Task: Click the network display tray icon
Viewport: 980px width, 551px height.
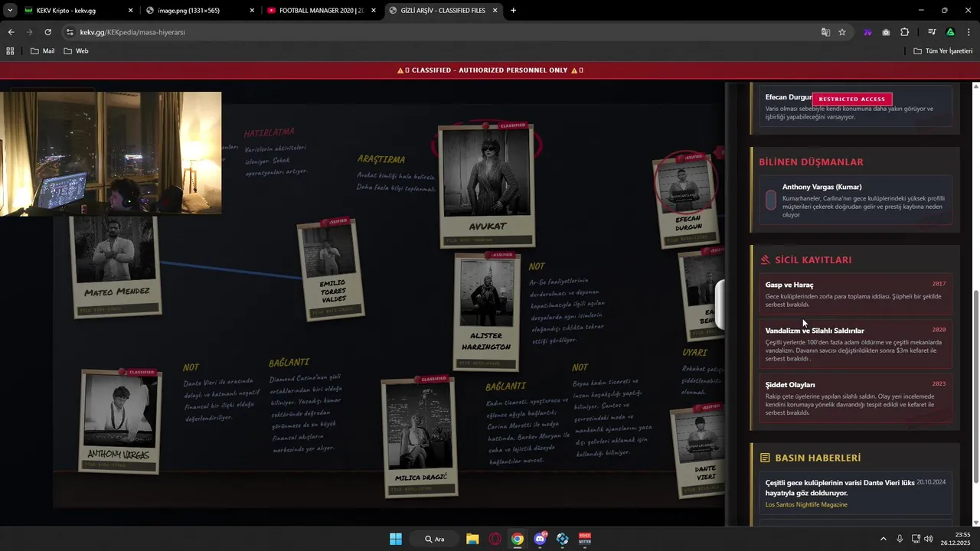Action: (x=916, y=539)
